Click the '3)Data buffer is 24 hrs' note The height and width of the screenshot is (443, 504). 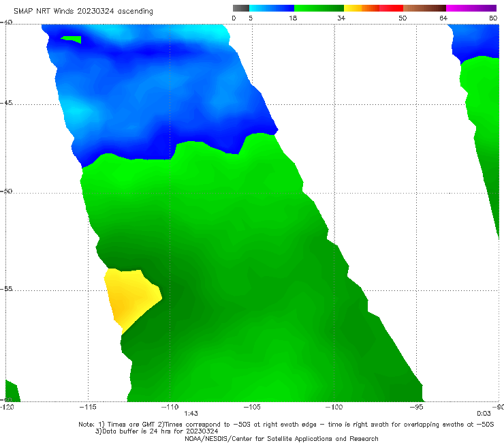click(x=157, y=431)
